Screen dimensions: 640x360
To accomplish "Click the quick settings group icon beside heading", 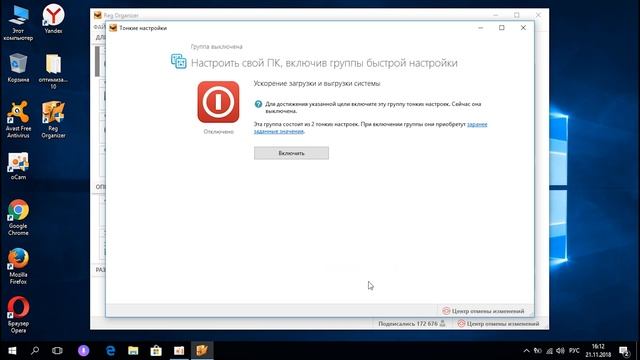I will (178, 62).
